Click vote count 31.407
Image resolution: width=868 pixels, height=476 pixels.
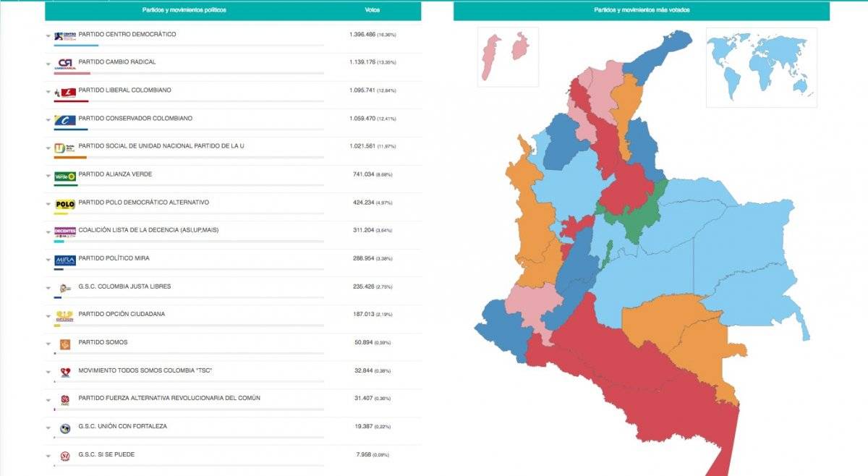364,399
